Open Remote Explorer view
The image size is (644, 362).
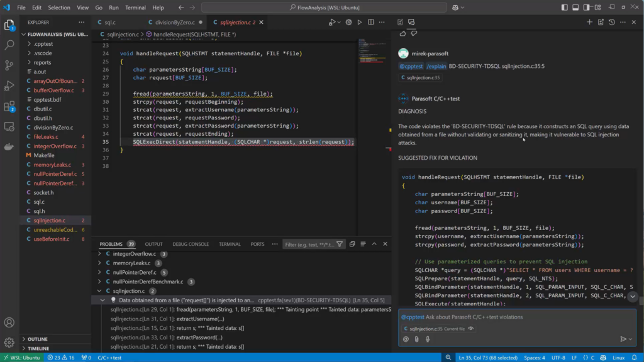[x=9, y=126]
